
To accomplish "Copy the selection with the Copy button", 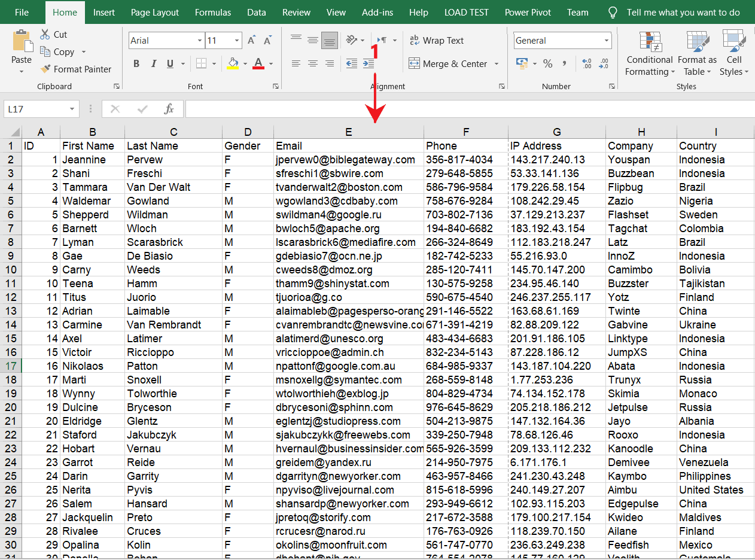I will click(57, 52).
